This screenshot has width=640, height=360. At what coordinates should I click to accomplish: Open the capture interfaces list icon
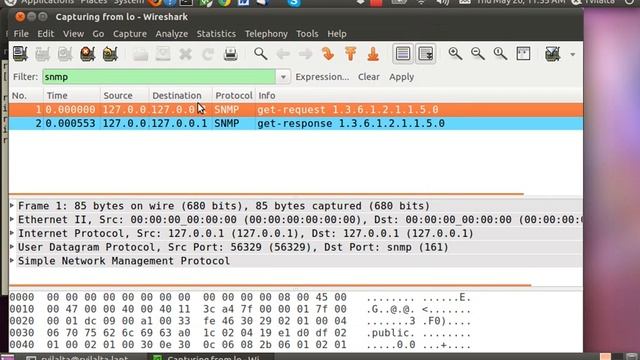(x=20, y=54)
